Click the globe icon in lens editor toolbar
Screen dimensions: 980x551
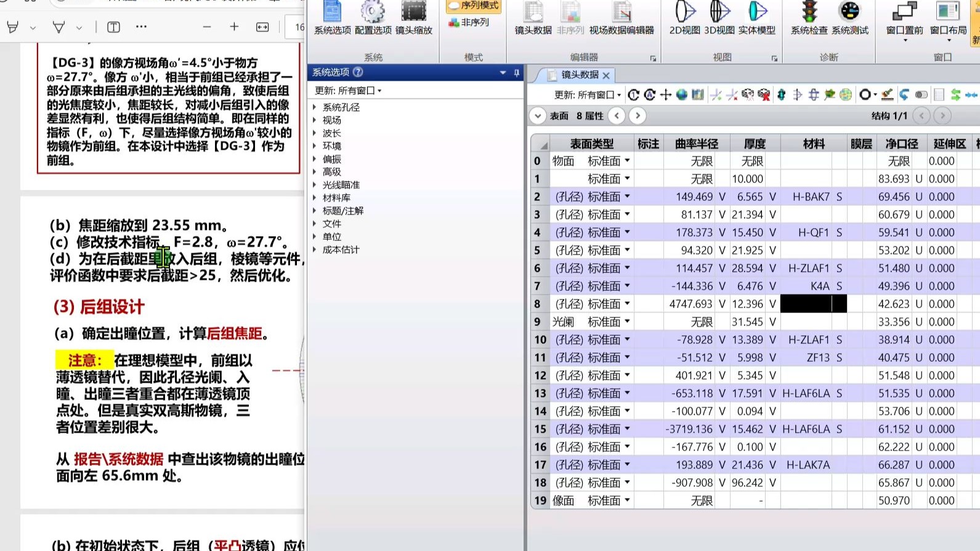(x=682, y=95)
